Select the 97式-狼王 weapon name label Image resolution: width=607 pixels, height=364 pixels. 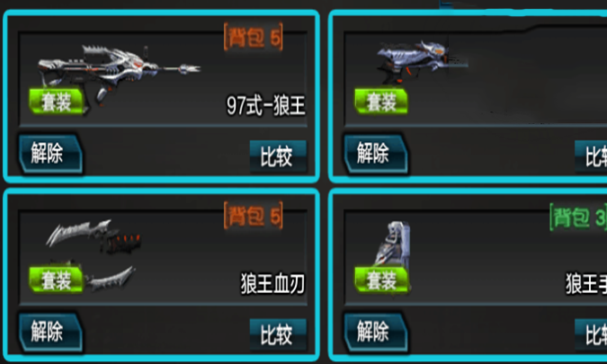pyautogui.click(x=266, y=105)
